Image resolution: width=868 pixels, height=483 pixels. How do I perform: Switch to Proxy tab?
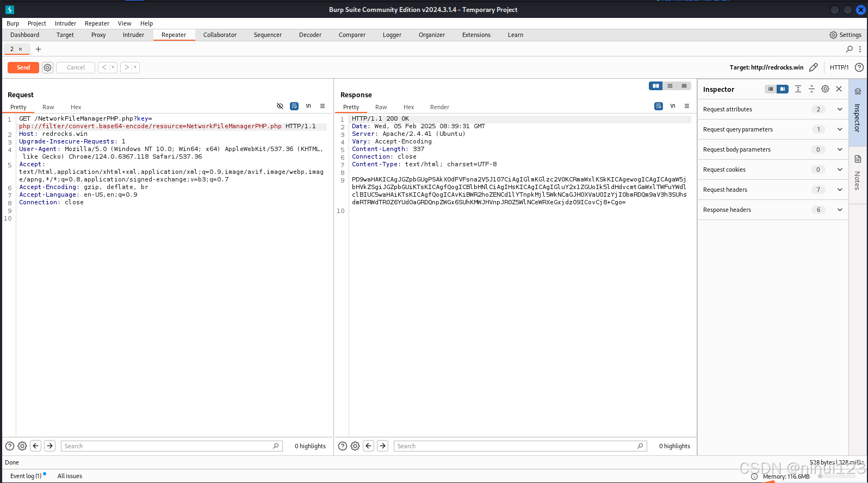(98, 35)
